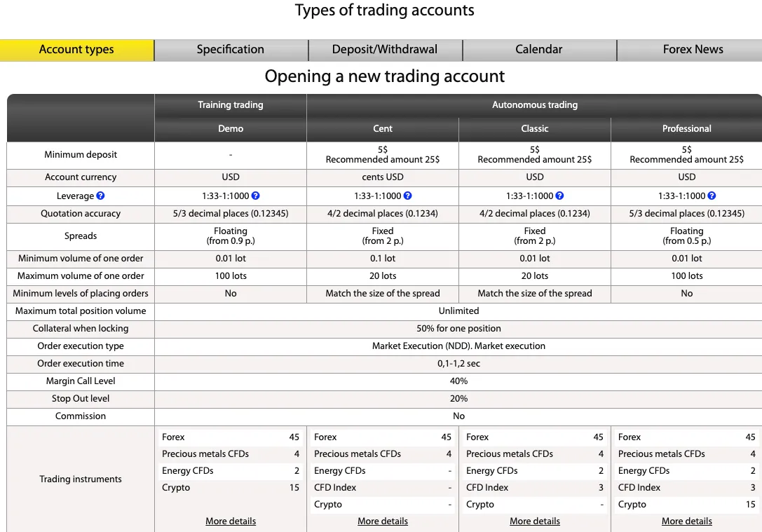
Task: Click 'Types of trading accounts' heading
Action: 384,11
